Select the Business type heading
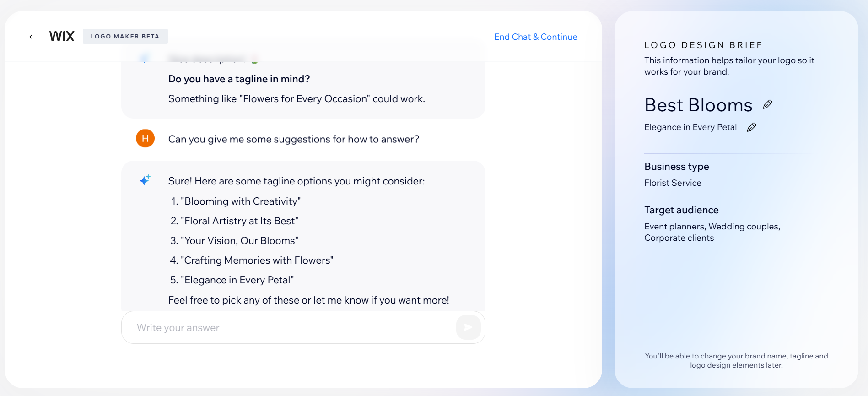 pyautogui.click(x=676, y=166)
